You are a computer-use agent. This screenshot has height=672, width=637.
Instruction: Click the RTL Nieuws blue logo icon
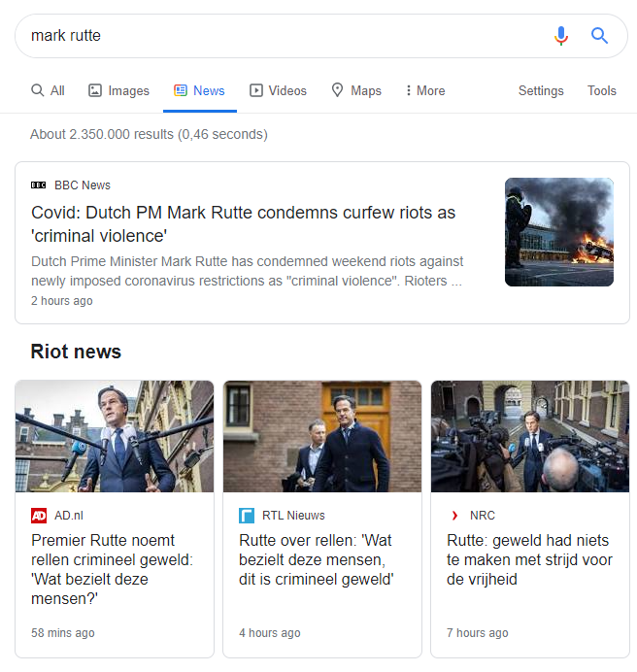[247, 515]
